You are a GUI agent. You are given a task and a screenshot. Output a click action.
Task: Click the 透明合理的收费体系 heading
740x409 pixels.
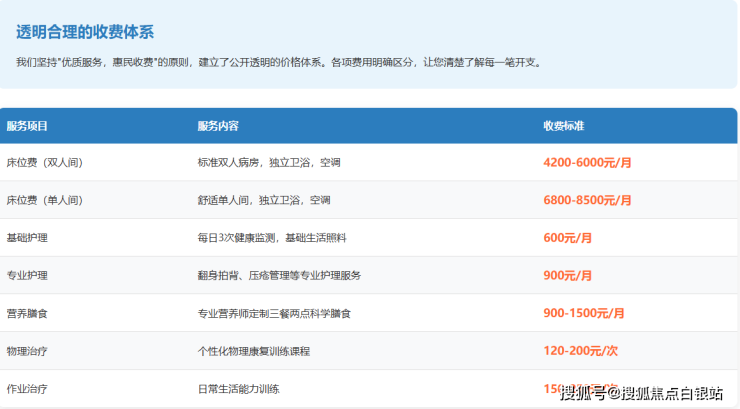pyautogui.click(x=85, y=32)
